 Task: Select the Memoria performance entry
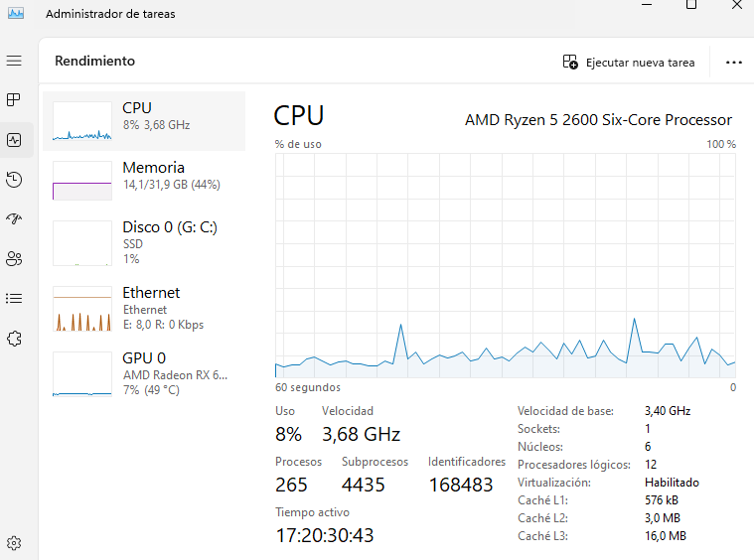point(144,180)
